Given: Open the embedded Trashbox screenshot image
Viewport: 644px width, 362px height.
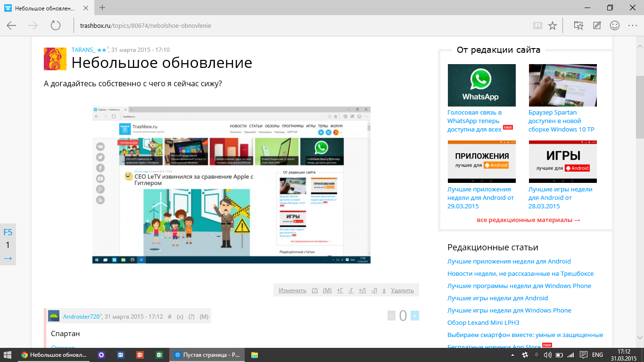Looking at the screenshot, I should pos(231,185).
